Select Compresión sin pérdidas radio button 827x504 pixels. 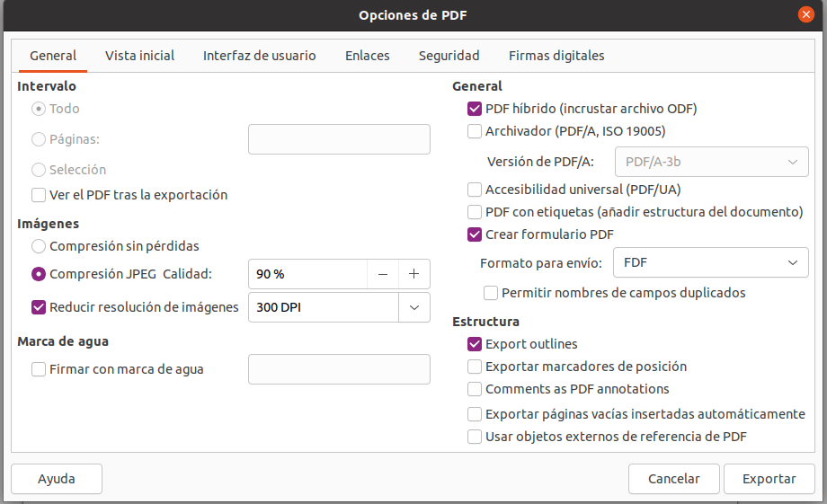(39, 246)
